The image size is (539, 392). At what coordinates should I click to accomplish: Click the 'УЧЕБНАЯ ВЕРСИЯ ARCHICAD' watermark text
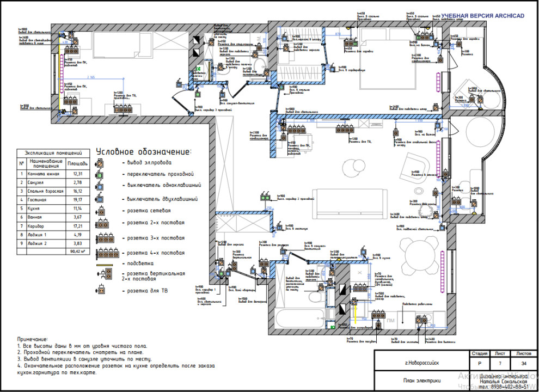coord(482,16)
